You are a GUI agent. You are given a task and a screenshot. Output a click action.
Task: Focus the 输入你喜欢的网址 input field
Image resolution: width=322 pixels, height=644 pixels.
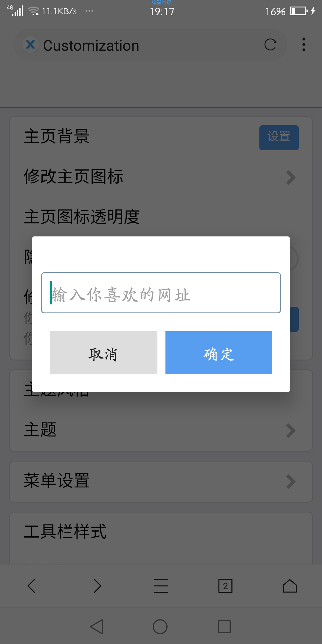click(161, 293)
